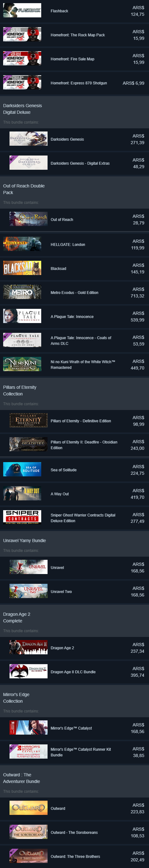This screenshot has width=149, height=868.
Task: Select the A Way Out game thumbnail
Action: (x=22, y=493)
